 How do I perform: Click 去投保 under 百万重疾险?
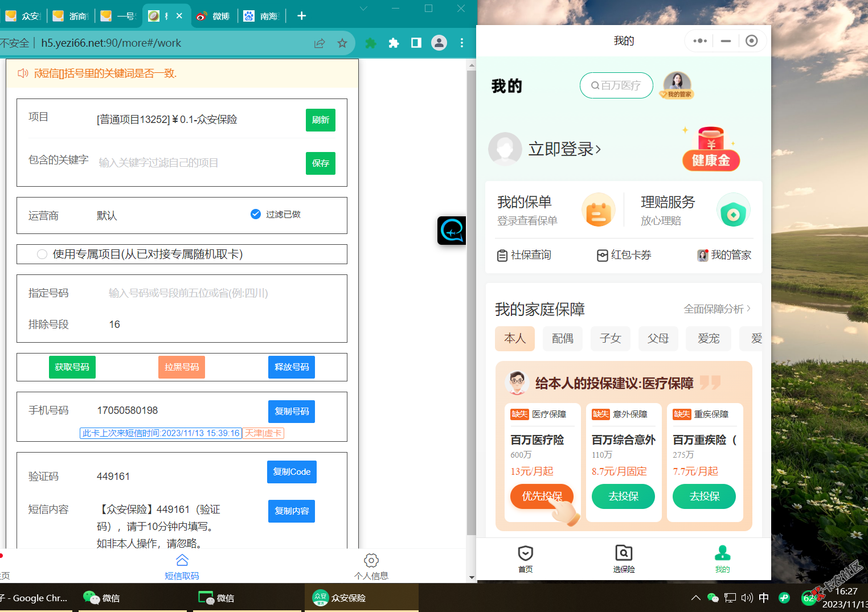point(705,496)
